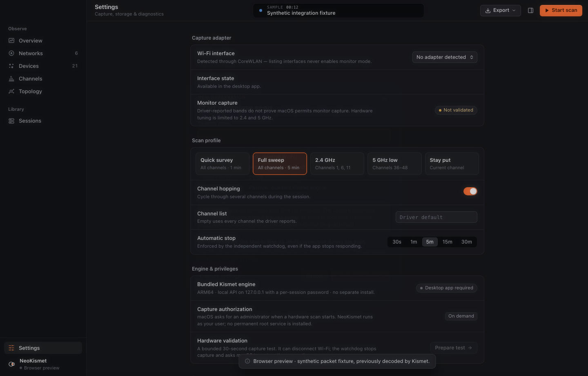Select the 2.4 GHz scan profile
The width and height of the screenshot is (588, 376).
(x=337, y=163)
